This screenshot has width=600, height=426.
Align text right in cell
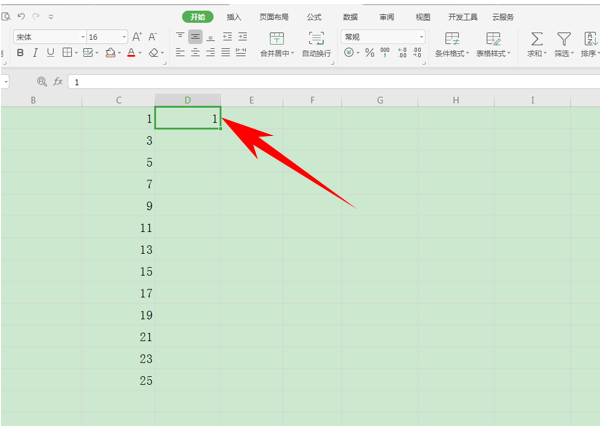click(x=210, y=52)
